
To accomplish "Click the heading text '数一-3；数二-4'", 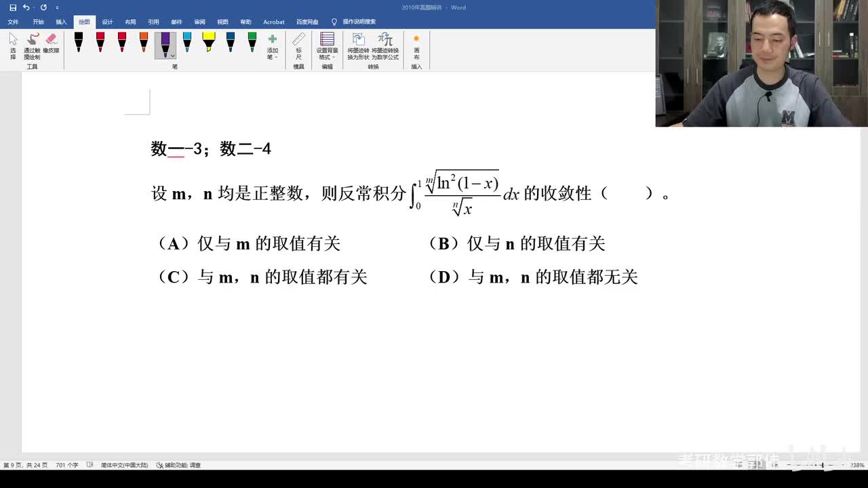I will coord(211,148).
